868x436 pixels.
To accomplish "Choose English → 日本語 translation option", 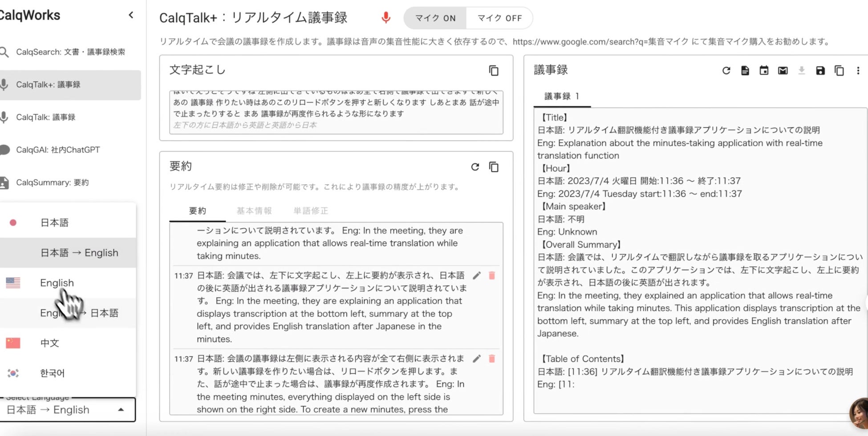I will click(68, 313).
